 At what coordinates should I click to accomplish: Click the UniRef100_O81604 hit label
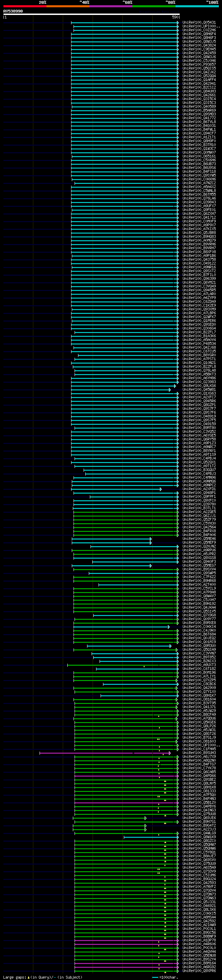tap(199, 699)
